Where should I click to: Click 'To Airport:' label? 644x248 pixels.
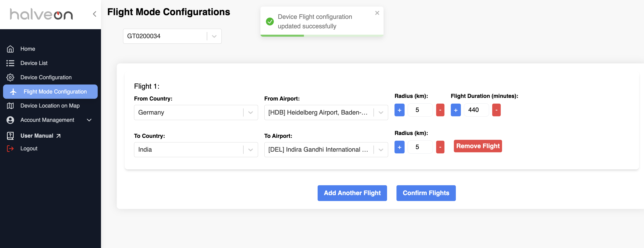click(x=278, y=136)
